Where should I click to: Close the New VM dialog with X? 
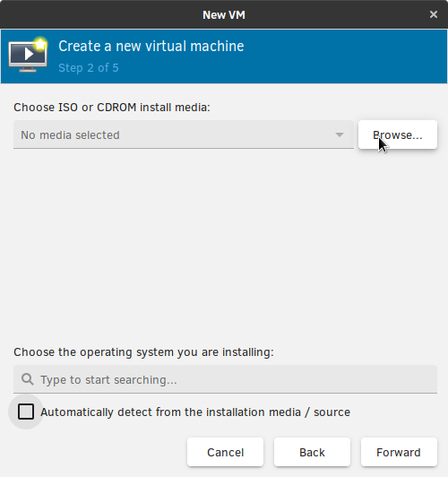pos(434,14)
